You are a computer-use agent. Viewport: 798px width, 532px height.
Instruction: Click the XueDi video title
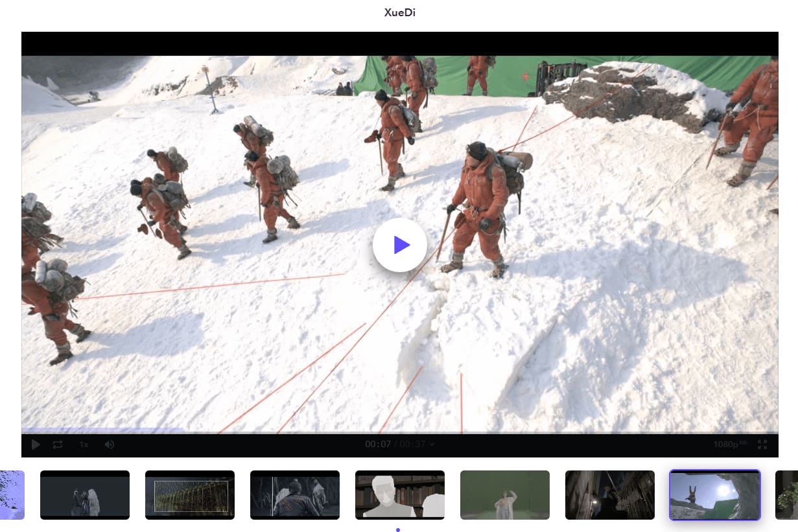click(x=399, y=13)
